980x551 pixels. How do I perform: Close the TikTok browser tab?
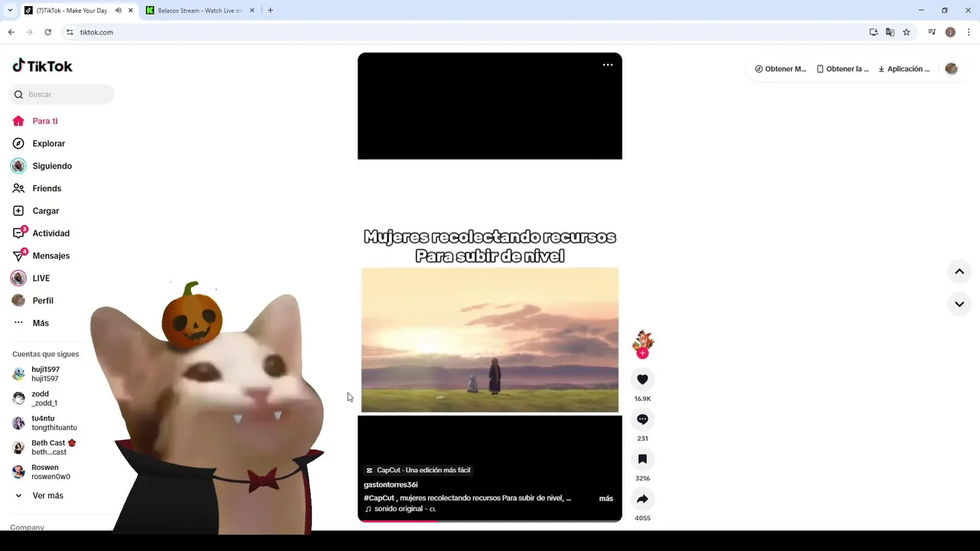(x=131, y=11)
